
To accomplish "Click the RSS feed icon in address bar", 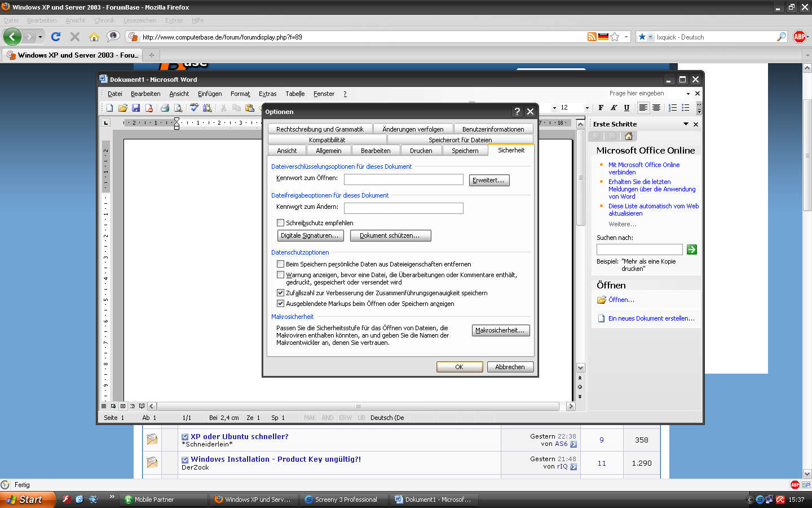I will [x=592, y=37].
